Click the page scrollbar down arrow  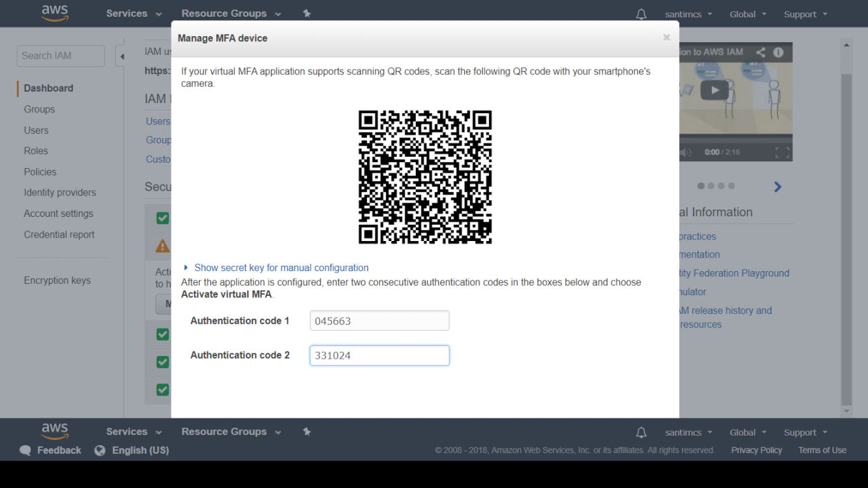click(847, 410)
